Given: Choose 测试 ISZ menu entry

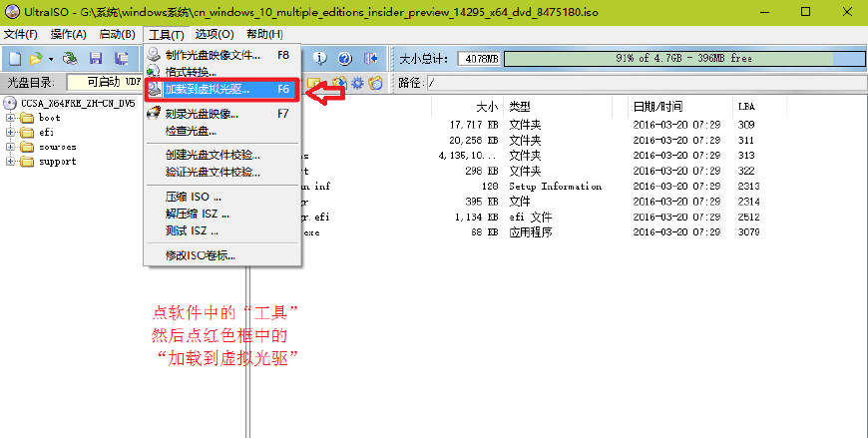Looking at the screenshot, I should (222, 230).
